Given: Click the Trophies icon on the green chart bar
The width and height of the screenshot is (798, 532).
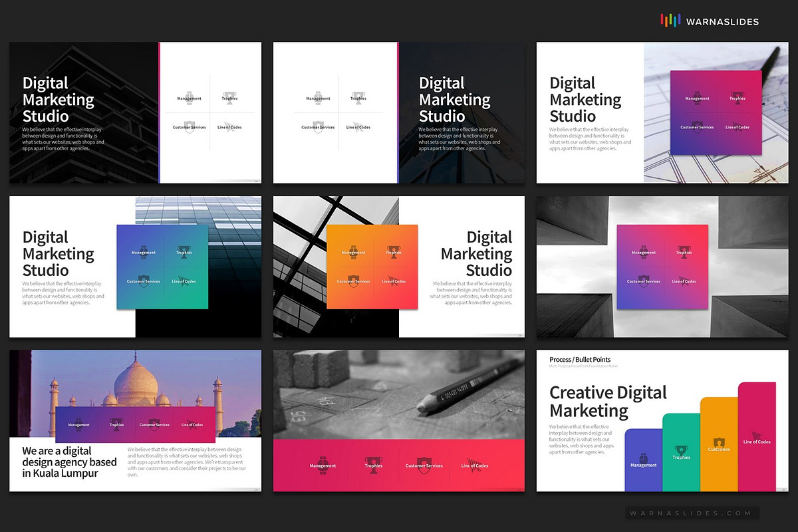Looking at the screenshot, I should pyautogui.click(x=681, y=450).
